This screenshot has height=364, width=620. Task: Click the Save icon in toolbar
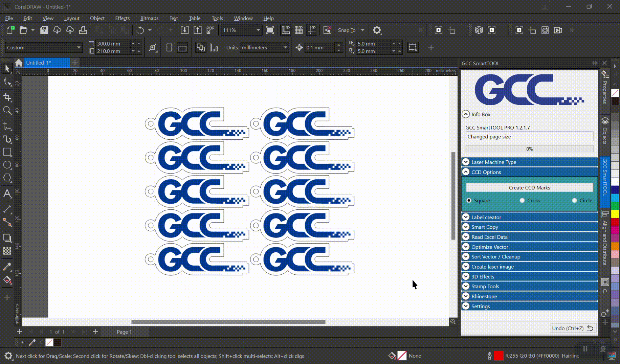pos(44,30)
